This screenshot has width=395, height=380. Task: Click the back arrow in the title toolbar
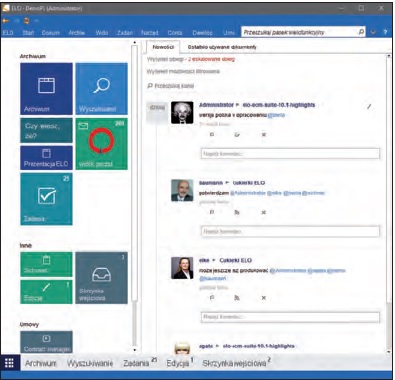6,21
